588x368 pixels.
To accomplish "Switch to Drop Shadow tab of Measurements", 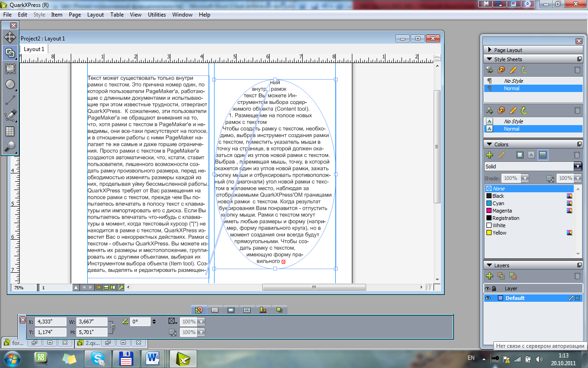I will pos(279,310).
